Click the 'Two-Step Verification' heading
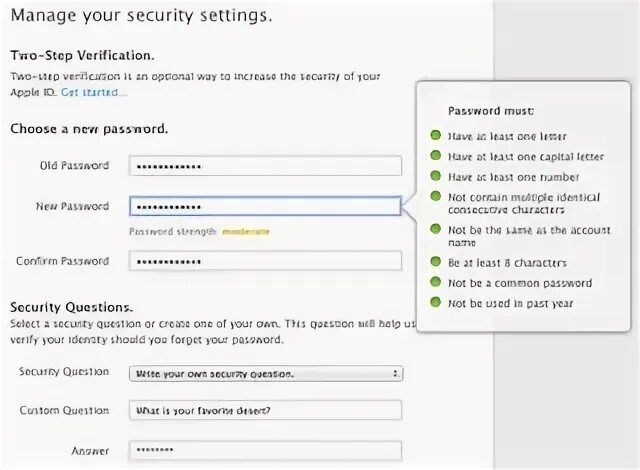This screenshot has width=640, height=470. tap(82, 55)
